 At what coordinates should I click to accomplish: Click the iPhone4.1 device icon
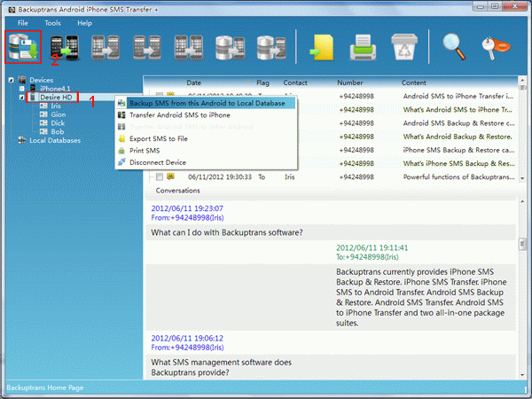(33, 88)
